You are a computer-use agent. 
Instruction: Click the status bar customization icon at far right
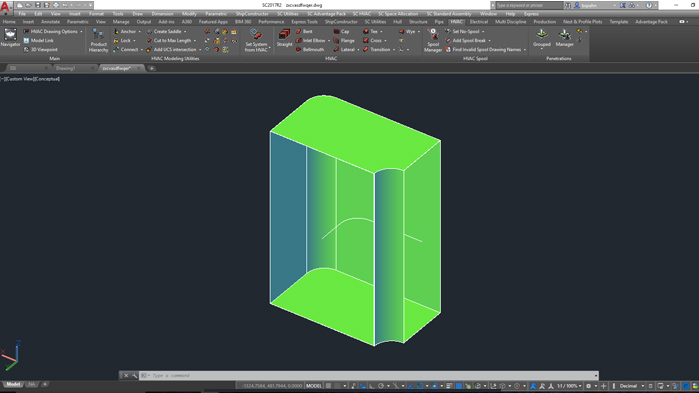[695, 386]
